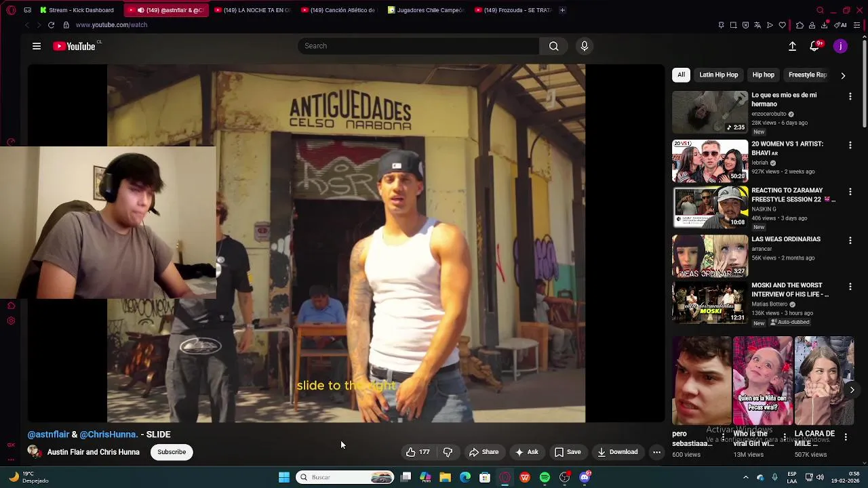Open browser tab search magnifier
The height and width of the screenshot is (488, 868).
820,10
